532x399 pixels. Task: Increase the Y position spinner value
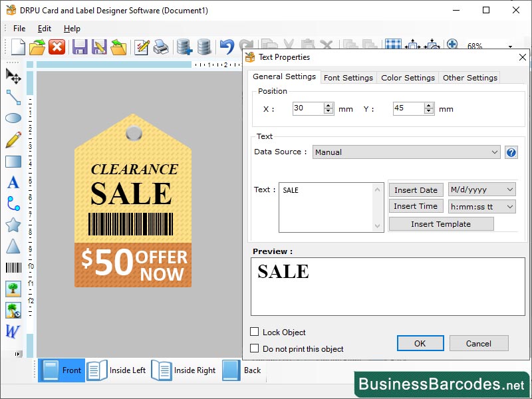428,106
